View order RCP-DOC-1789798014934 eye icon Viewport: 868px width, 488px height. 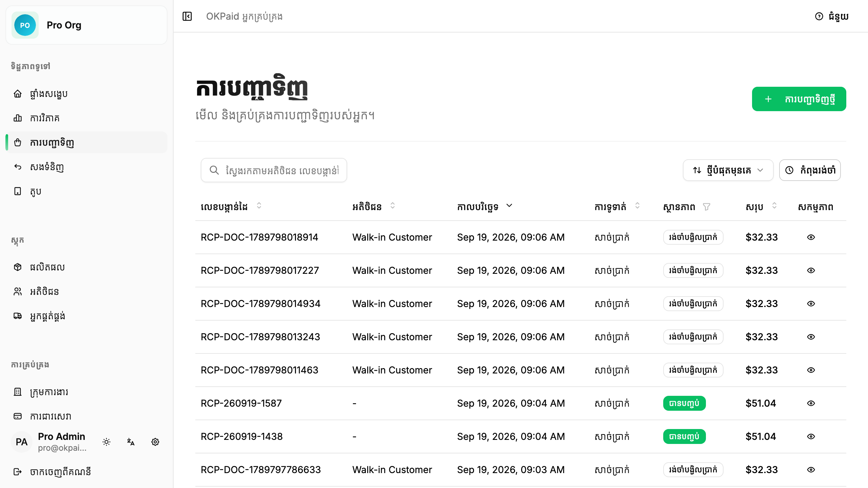click(x=811, y=304)
